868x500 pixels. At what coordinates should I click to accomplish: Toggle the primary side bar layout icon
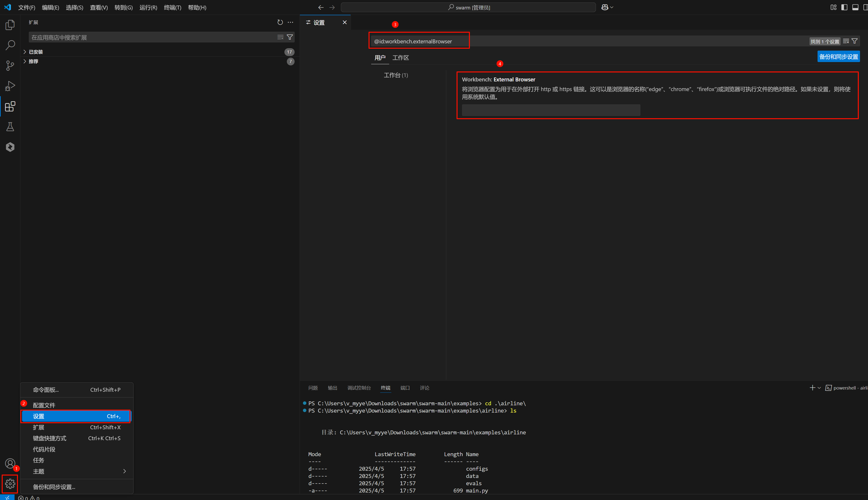point(844,7)
